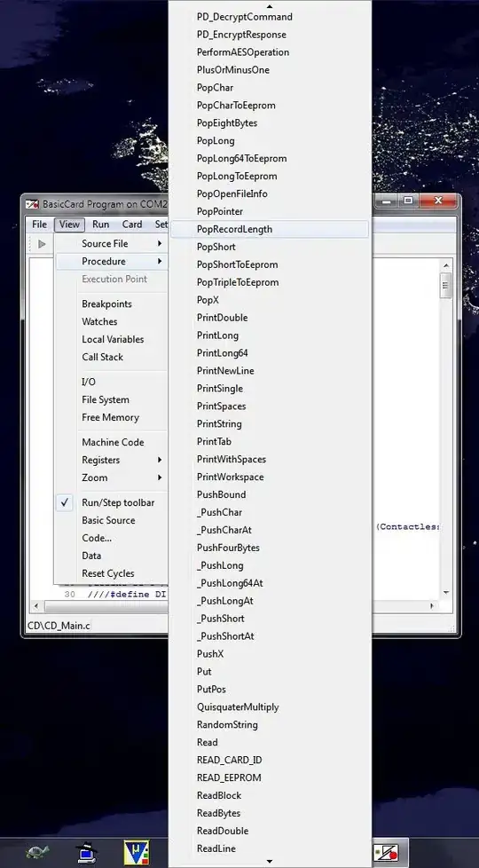Image resolution: width=479 pixels, height=868 pixels.
Task: Select PerformAESOperation procedure
Action: tap(270, 52)
